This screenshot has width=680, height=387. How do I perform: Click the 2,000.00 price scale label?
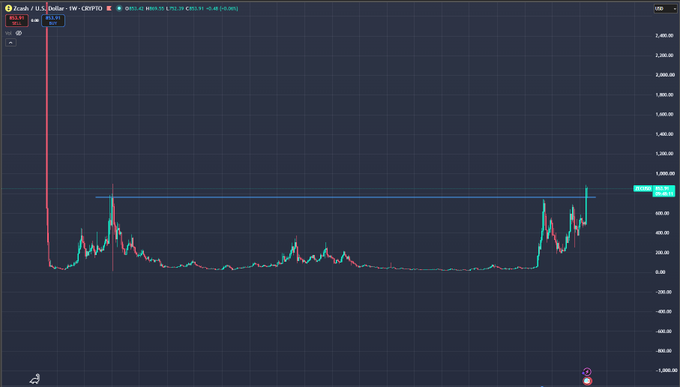[x=664, y=75]
